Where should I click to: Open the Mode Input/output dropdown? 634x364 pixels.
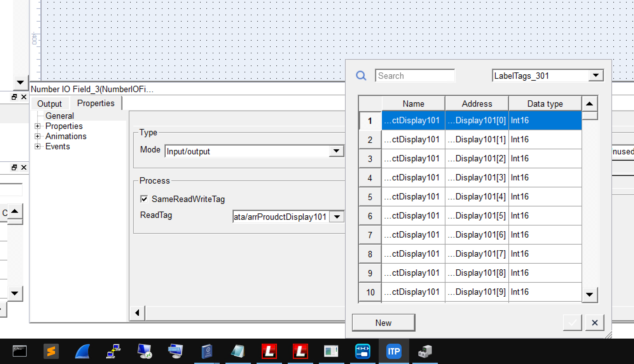[336, 151]
